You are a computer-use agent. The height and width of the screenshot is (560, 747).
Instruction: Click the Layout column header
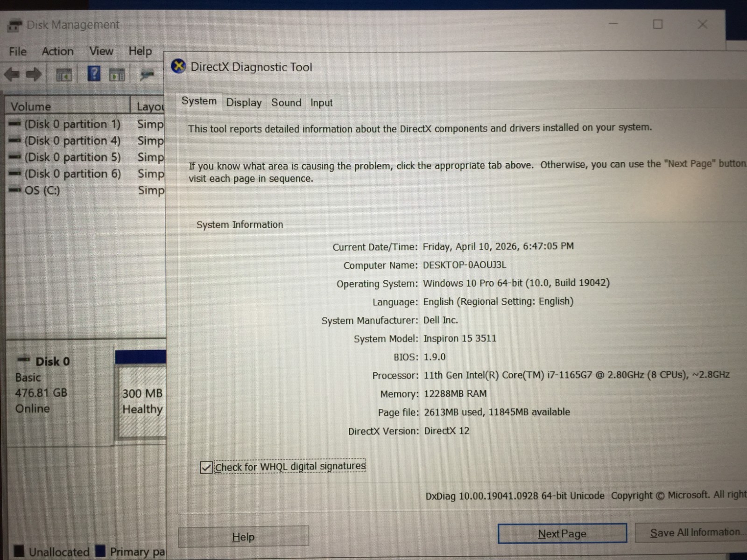click(x=149, y=106)
